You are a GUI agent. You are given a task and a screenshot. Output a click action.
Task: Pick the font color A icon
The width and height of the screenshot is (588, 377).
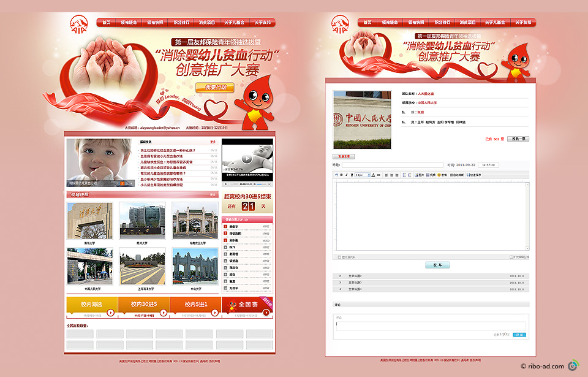tap(374, 175)
